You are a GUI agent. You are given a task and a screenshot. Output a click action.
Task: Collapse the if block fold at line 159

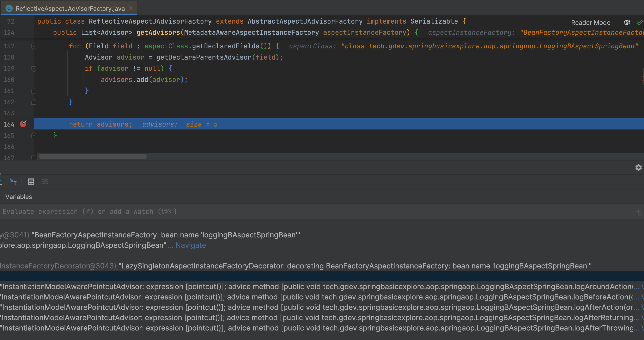pos(34,68)
